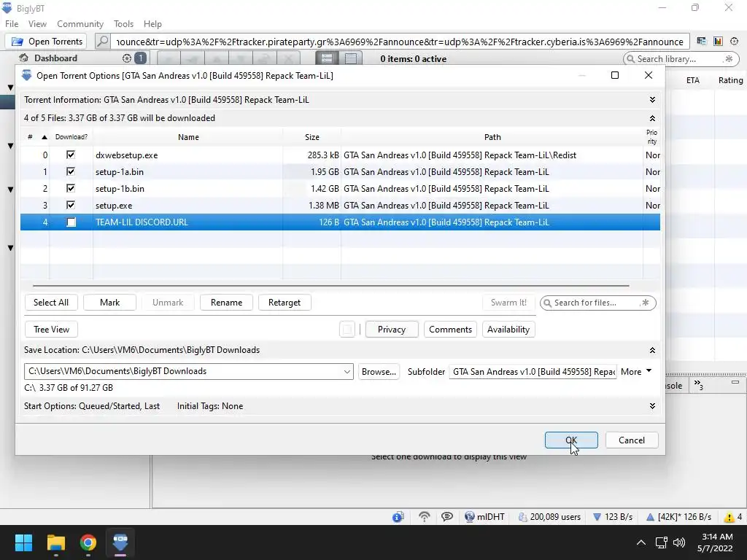
Task: Click the Rename button
Action: pos(226,303)
